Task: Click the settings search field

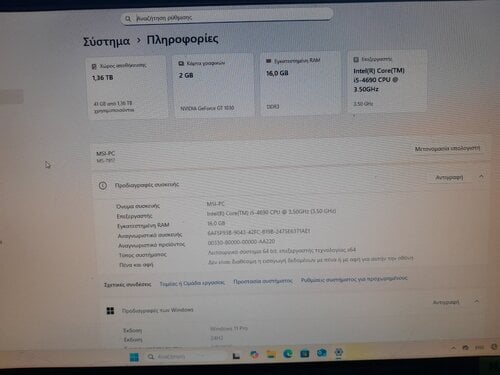Action: [227, 17]
